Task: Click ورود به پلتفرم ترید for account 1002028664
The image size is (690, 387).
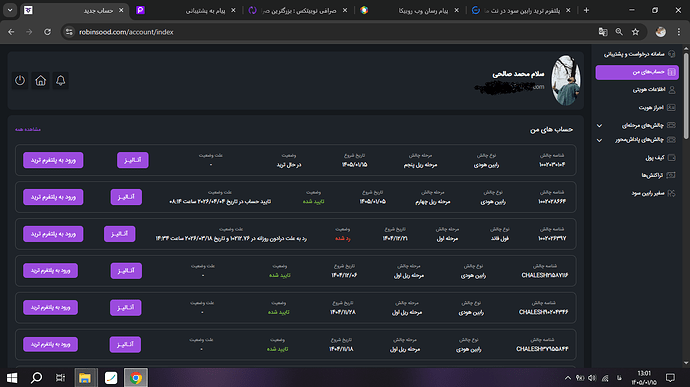Action: pos(53,197)
